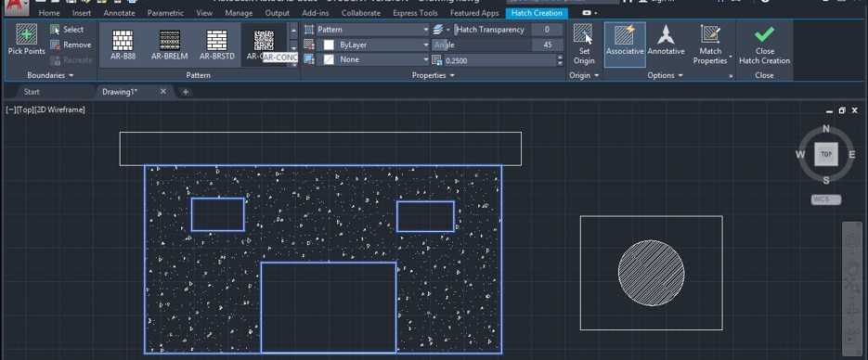Screen dimensions: 868x360
Task: Expand the Properties panel
Action: coord(434,75)
